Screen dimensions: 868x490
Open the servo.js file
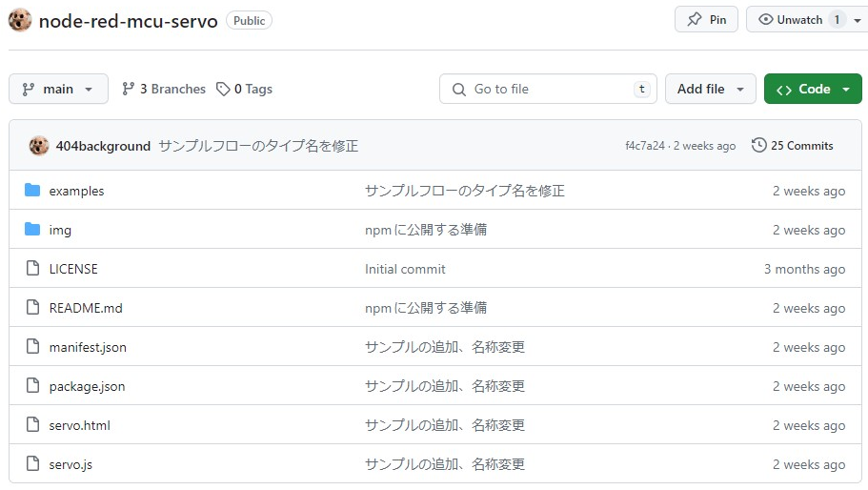tap(71, 464)
